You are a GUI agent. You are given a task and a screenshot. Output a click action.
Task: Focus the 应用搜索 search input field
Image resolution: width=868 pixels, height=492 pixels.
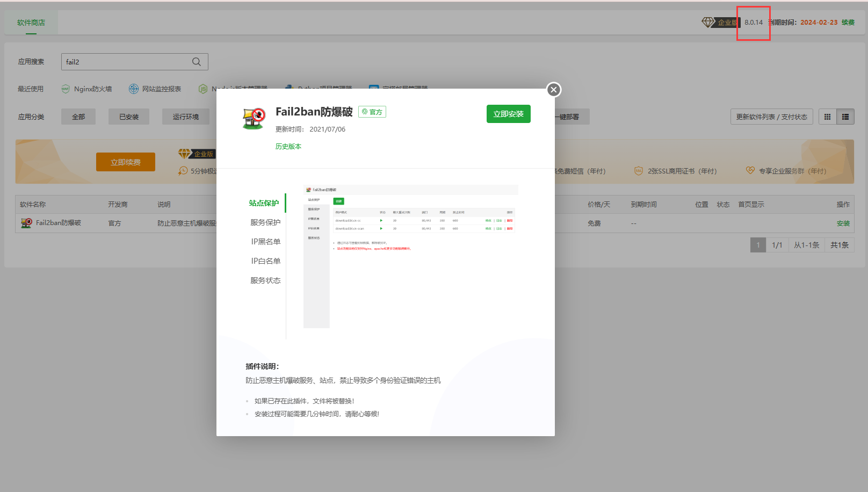134,62
